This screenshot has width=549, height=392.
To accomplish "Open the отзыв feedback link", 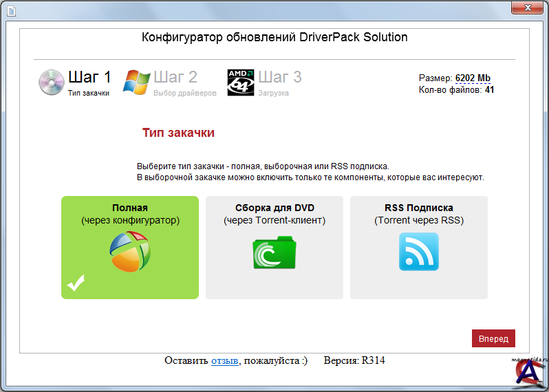I will coord(224,360).
